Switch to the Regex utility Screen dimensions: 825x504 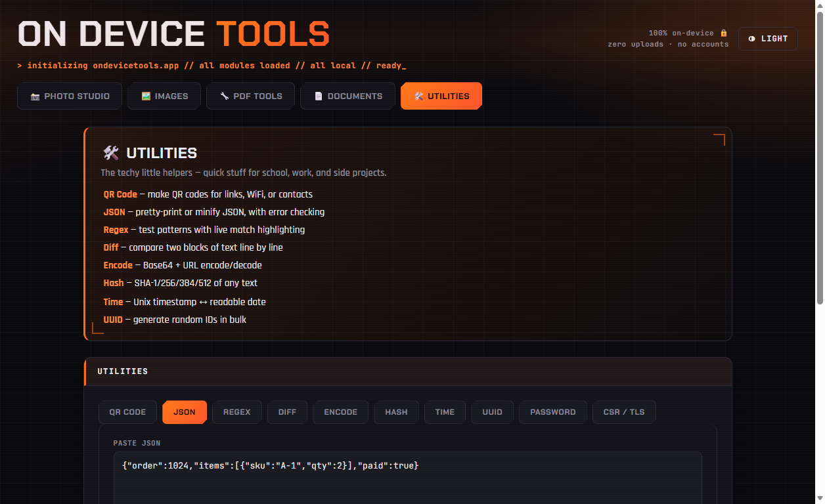[237, 412]
